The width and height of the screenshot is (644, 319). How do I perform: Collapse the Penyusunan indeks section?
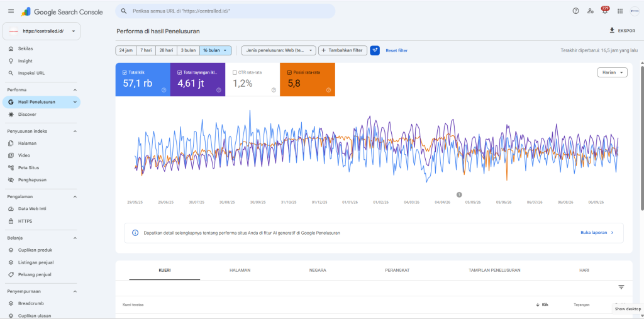click(x=75, y=131)
